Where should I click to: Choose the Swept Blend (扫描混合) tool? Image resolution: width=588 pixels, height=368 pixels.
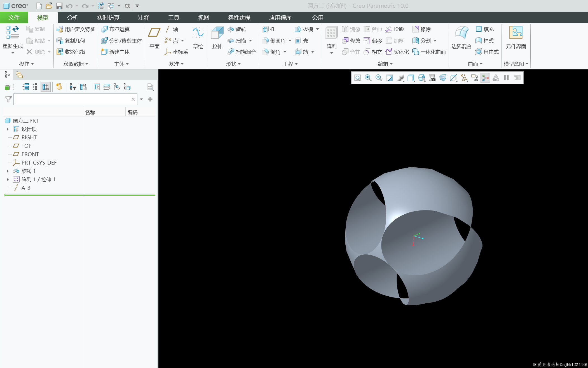tap(242, 52)
